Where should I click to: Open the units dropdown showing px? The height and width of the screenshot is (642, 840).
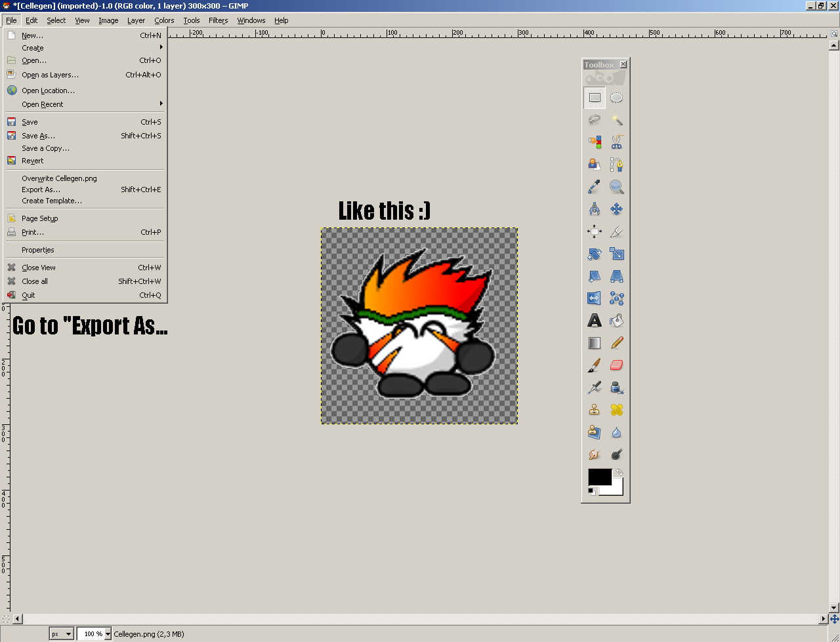point(61,633)
